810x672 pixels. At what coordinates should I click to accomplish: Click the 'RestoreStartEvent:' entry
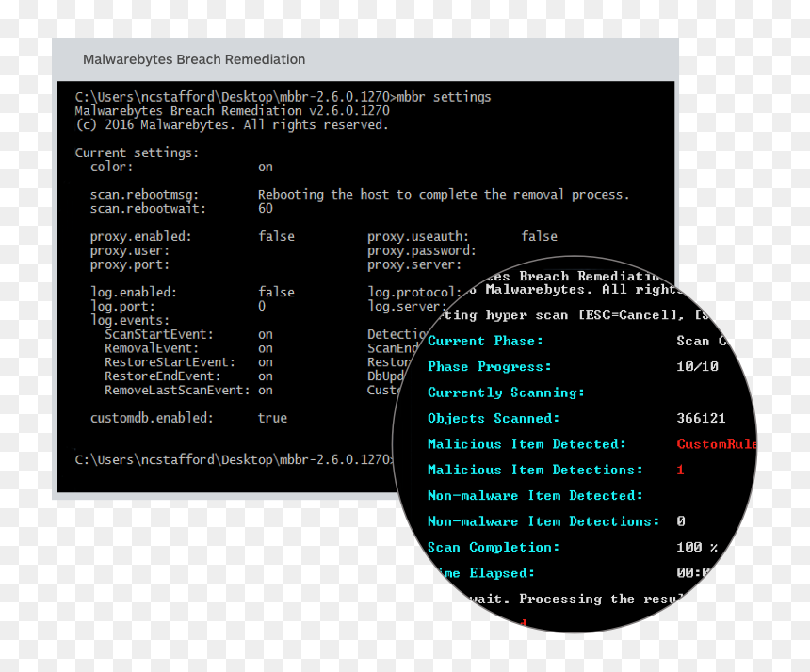[x=170, y=362]
